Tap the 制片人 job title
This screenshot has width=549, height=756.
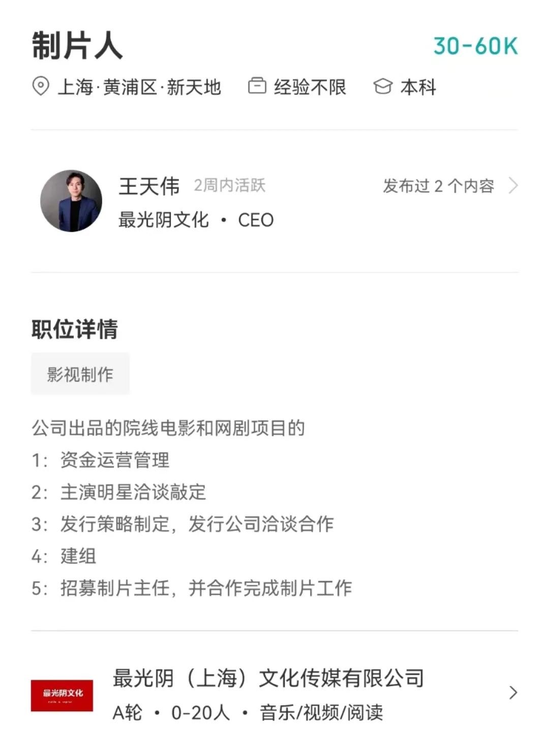coord(77,46)
